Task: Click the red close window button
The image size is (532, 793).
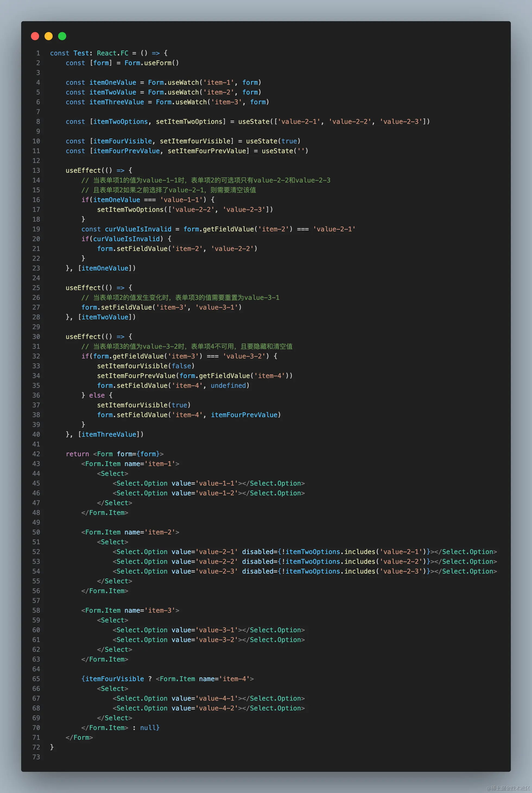Action: tap(35, 36)
